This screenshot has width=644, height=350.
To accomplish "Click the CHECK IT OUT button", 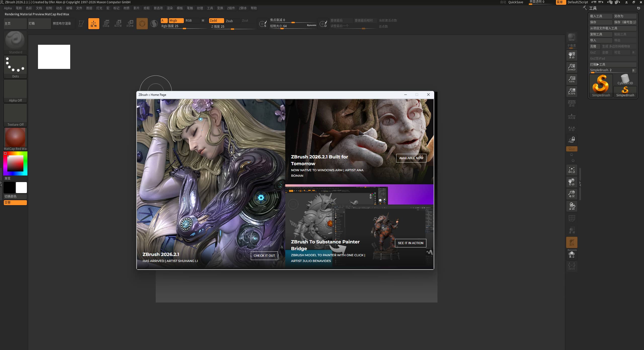I will [x=264, y=256].
